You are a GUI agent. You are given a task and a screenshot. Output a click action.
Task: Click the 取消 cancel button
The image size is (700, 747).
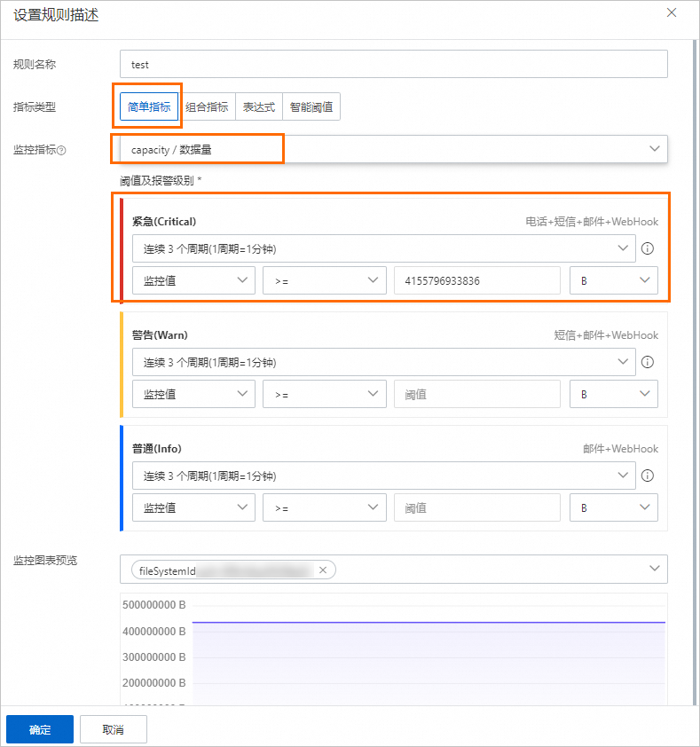(x=114, y=729)
